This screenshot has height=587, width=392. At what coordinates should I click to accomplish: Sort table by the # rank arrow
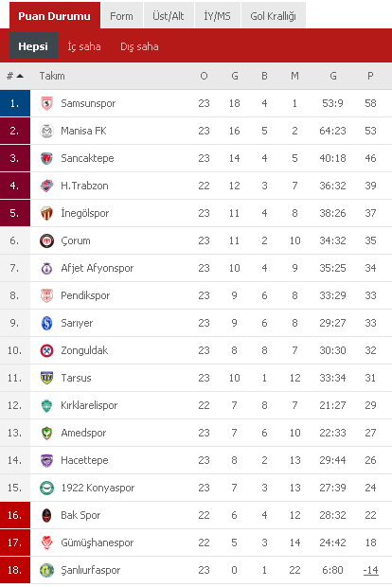(15, 76)
